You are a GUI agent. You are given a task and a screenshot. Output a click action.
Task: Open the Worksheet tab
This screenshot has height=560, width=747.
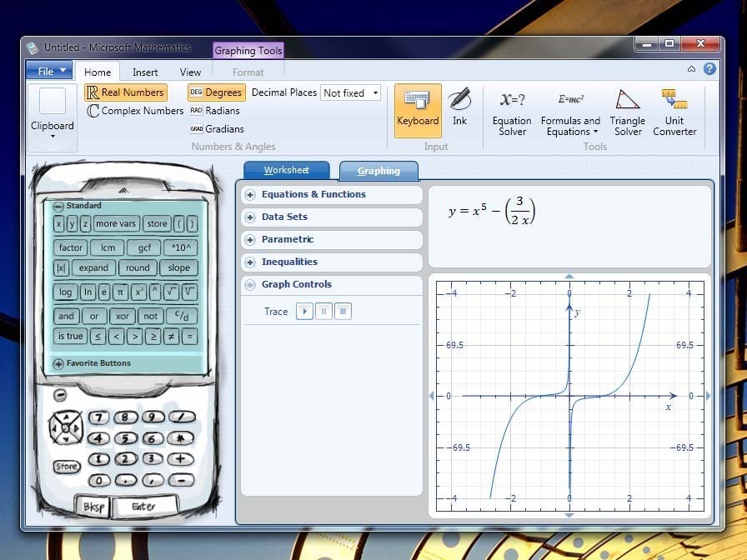click(x=286, y=171)
